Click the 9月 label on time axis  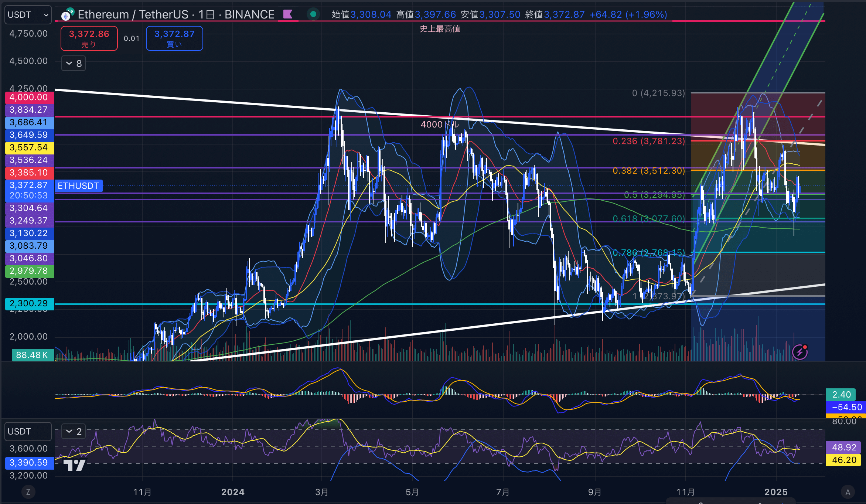click(595, 492)
